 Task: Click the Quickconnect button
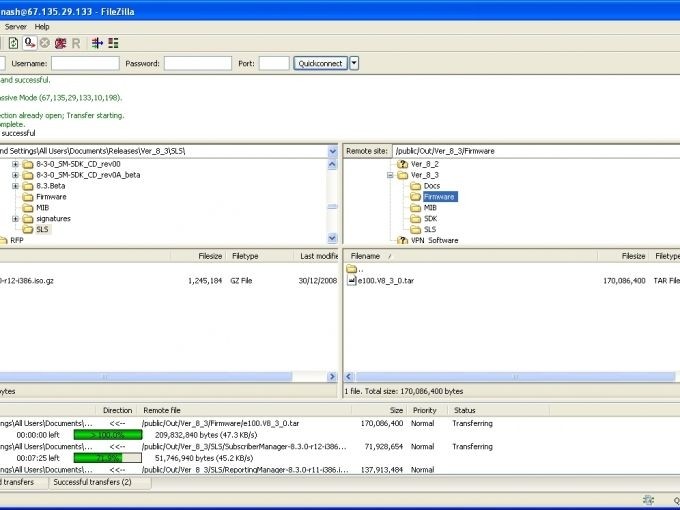(320, 63)
